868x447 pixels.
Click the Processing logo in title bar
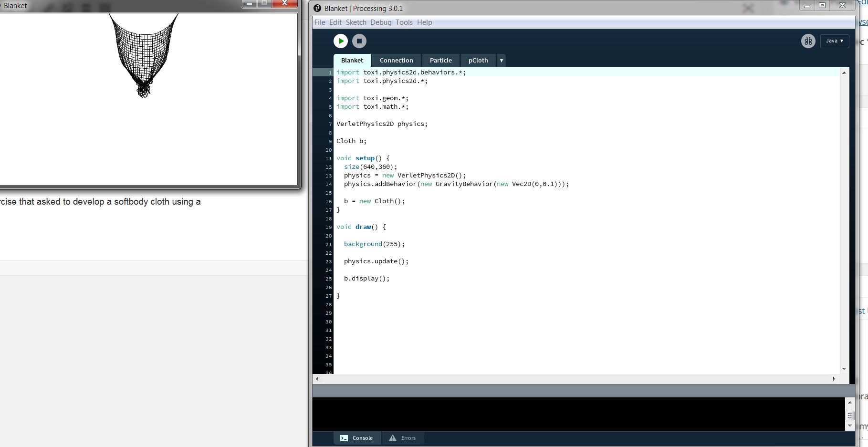click(317, 8)
